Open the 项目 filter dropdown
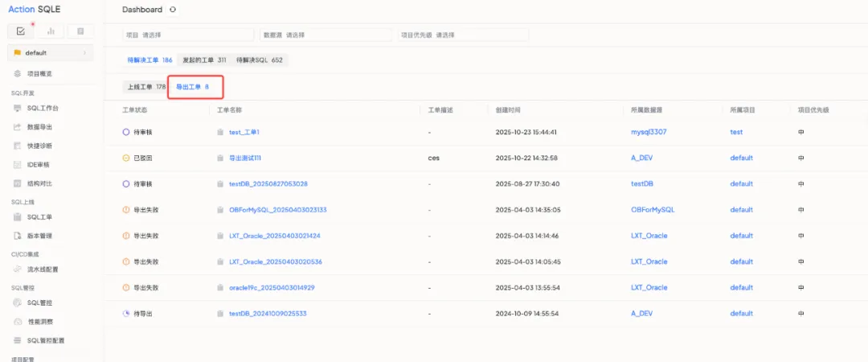Image resolution: width=868 pixels, height=362 pixels. point(188,35)
